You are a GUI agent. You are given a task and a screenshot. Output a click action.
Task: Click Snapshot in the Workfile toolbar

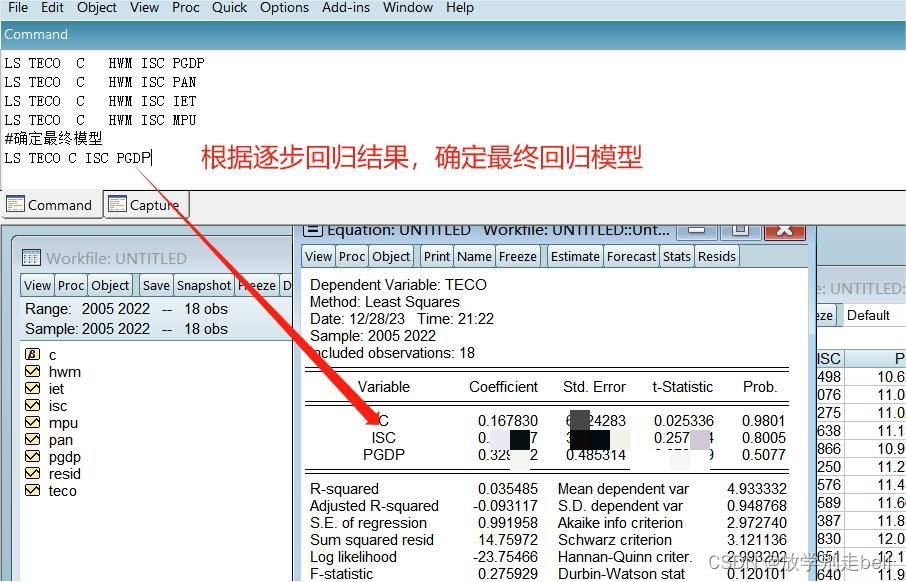click(203, 286)
